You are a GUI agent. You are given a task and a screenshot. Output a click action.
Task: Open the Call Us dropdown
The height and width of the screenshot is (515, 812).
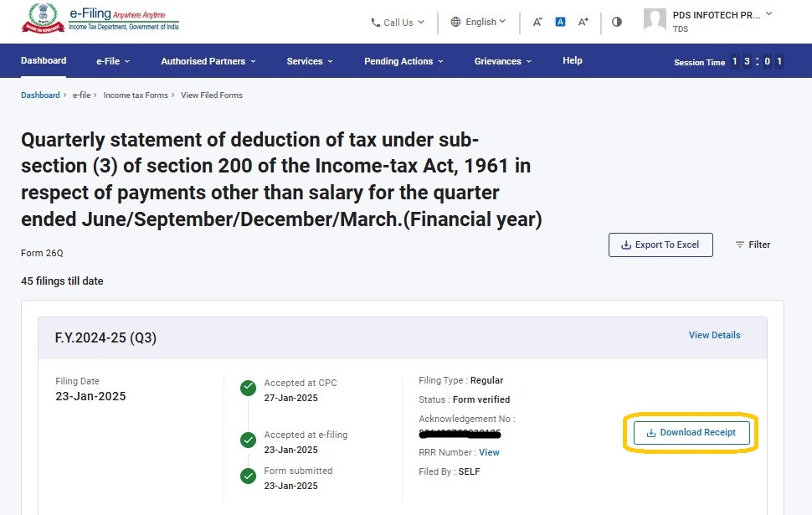(398, 23)
